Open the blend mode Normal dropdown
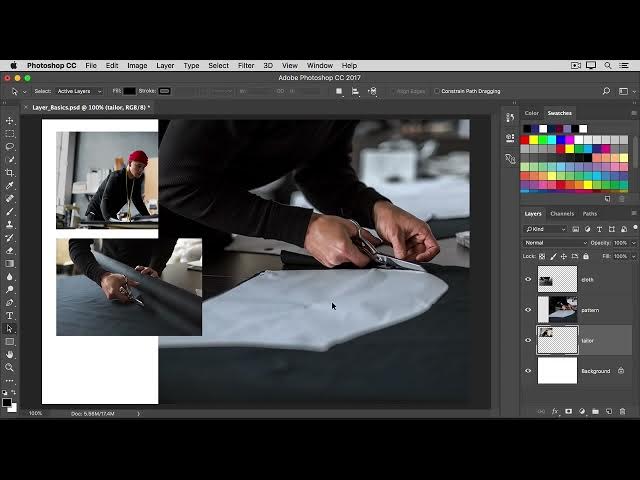This screenshot has width=640, height=480. coord(555,243)
